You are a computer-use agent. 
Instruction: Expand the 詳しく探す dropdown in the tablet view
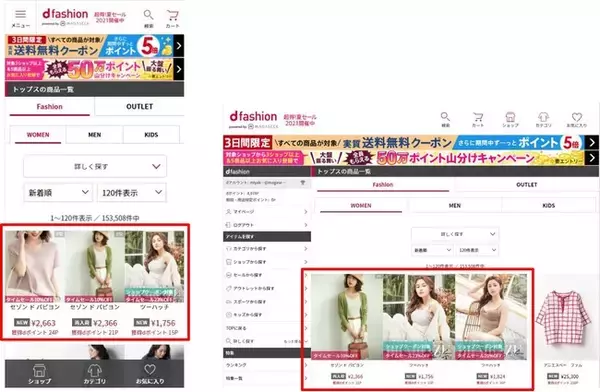(x=455, y=234)
